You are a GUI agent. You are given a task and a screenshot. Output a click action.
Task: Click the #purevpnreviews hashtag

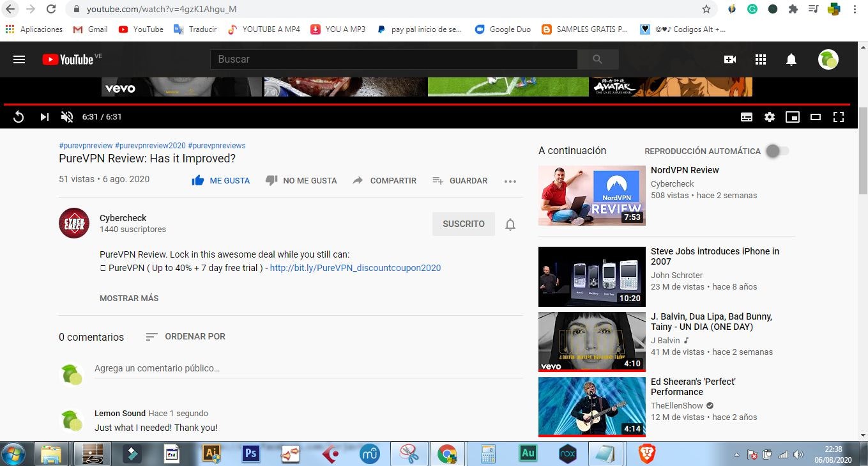[217, 146]
